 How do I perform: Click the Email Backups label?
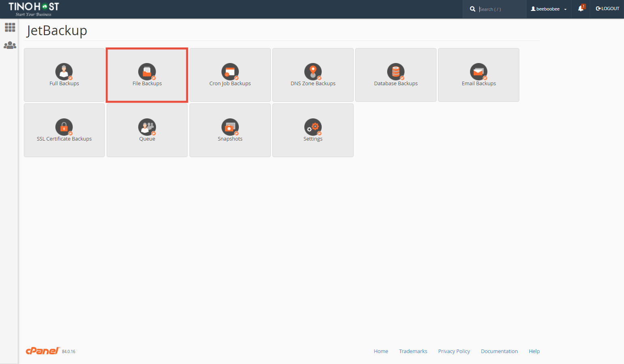[x=479, y=83]
